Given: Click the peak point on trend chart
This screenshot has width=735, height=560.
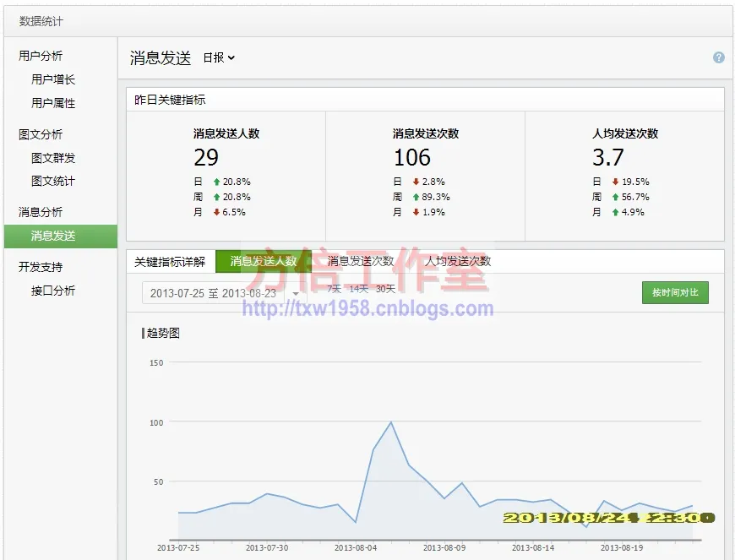Looking at the screenshot, I should 390,421.
